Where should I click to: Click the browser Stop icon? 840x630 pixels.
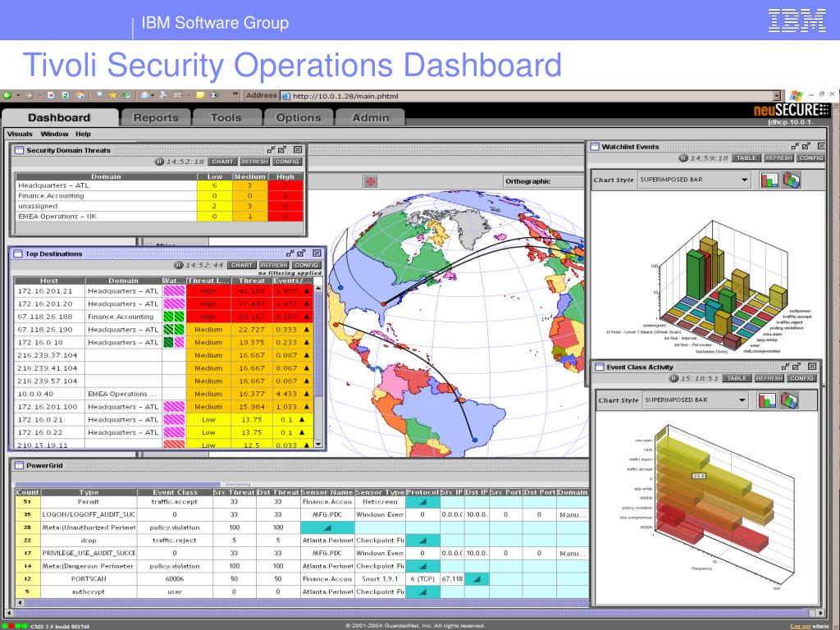point(51,95)
